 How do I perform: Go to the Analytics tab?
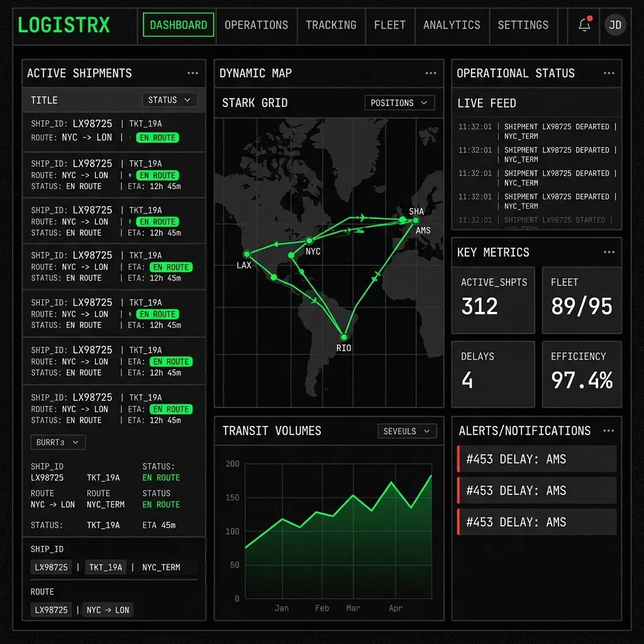[x=452, y=25]
